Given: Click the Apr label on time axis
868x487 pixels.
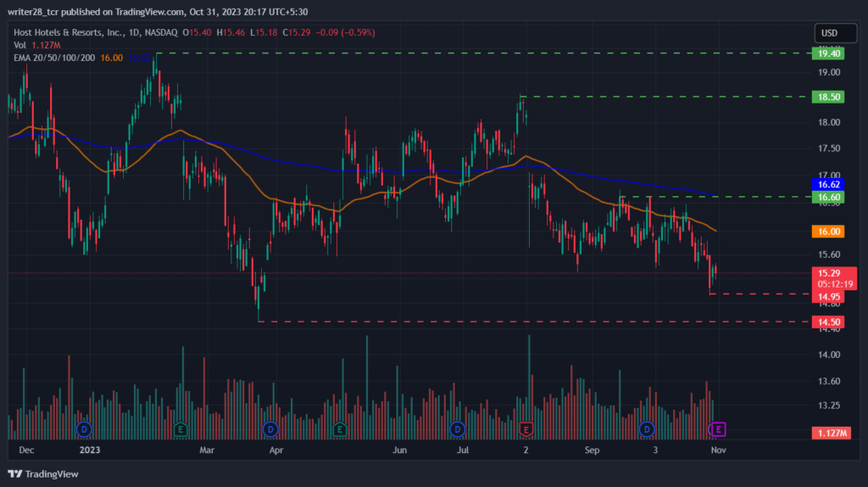Looking at the screenshot, I should [276, 450].
